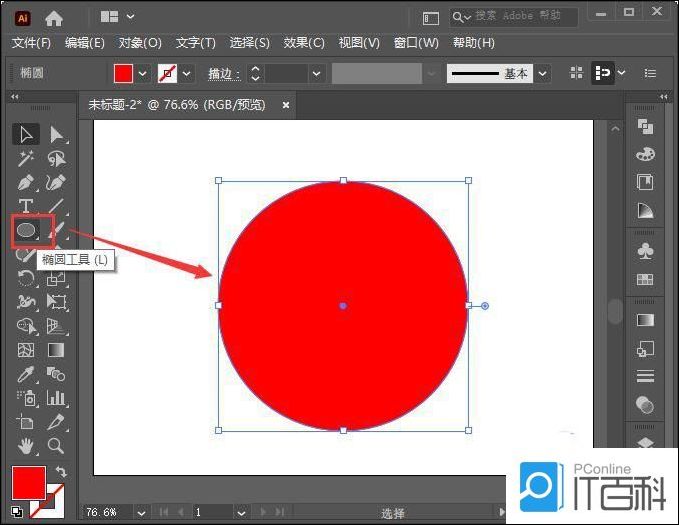Screen dimensions: 679x525
Task: Select the Selection tool (black arrow)
Action: [x=26, y=134]
